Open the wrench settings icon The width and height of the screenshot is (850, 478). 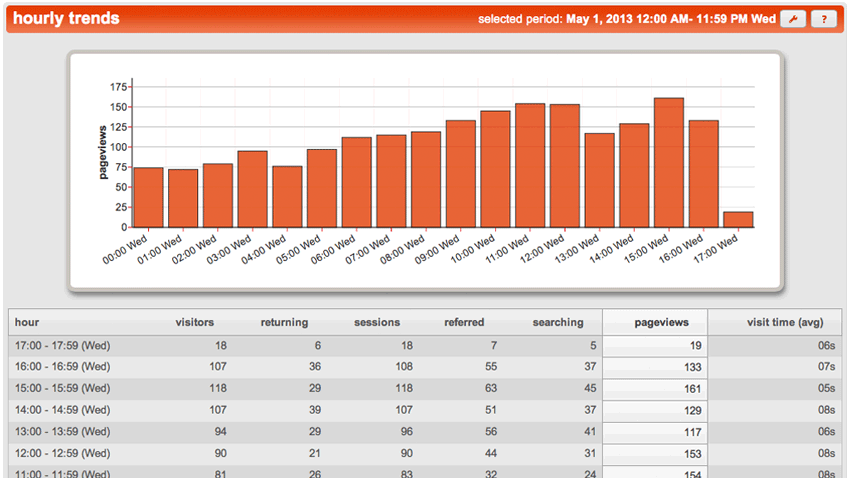[792, 19]
